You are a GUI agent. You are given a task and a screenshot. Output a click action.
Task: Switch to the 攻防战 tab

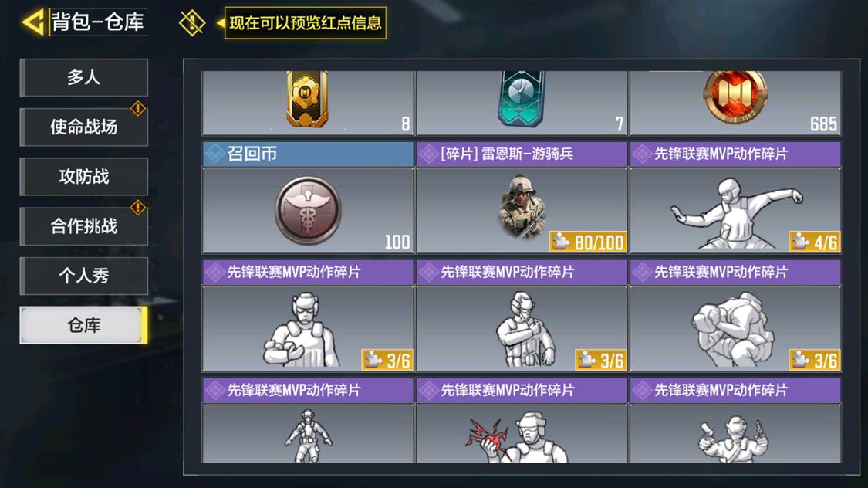coord(83,177)
